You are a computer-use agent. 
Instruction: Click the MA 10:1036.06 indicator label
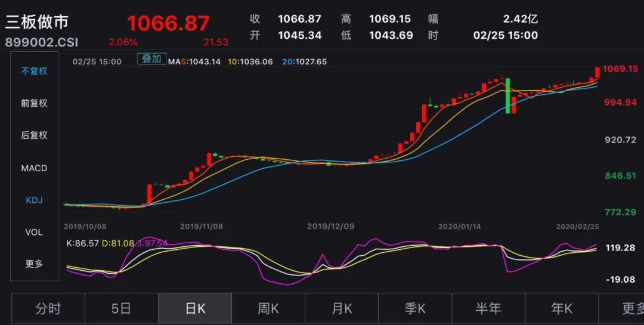click(250, 61)
